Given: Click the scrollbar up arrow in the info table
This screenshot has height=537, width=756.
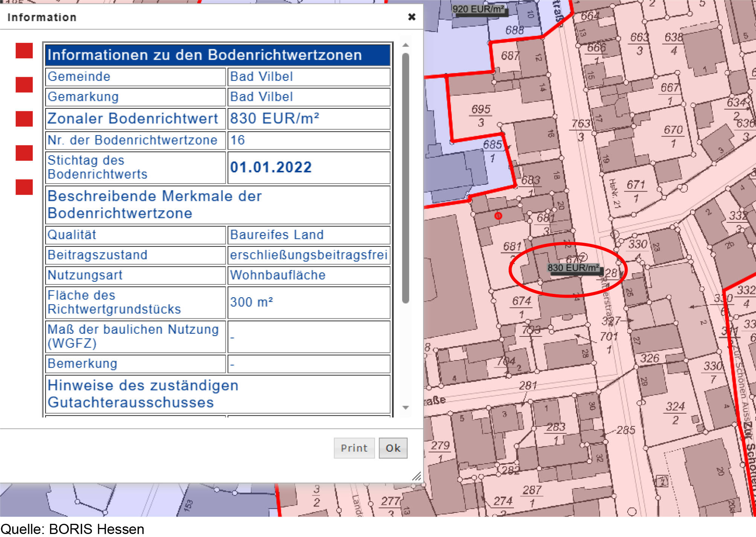Looking at the screenshot, I should click(x=405, y=45).
